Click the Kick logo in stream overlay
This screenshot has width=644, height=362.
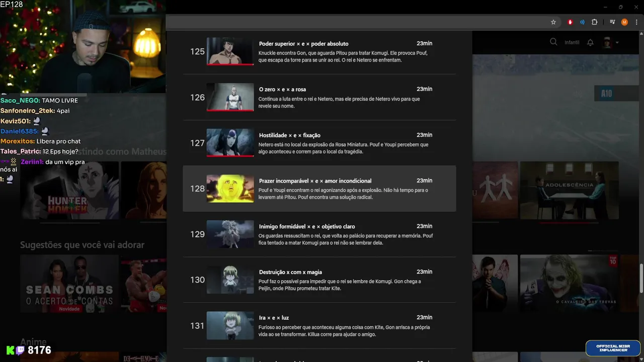[11, 350]
